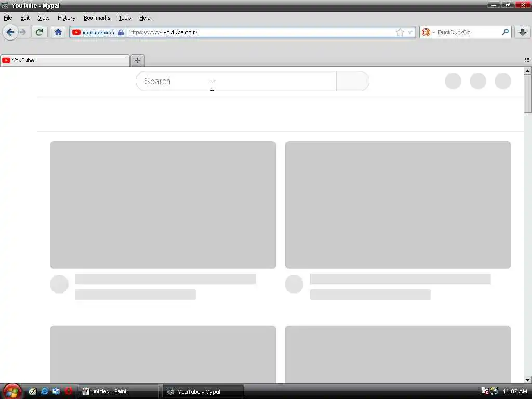Open the browser Home page button
Image resolution: width=532 pixels, height=399 pixels.
tap(58, 32)
